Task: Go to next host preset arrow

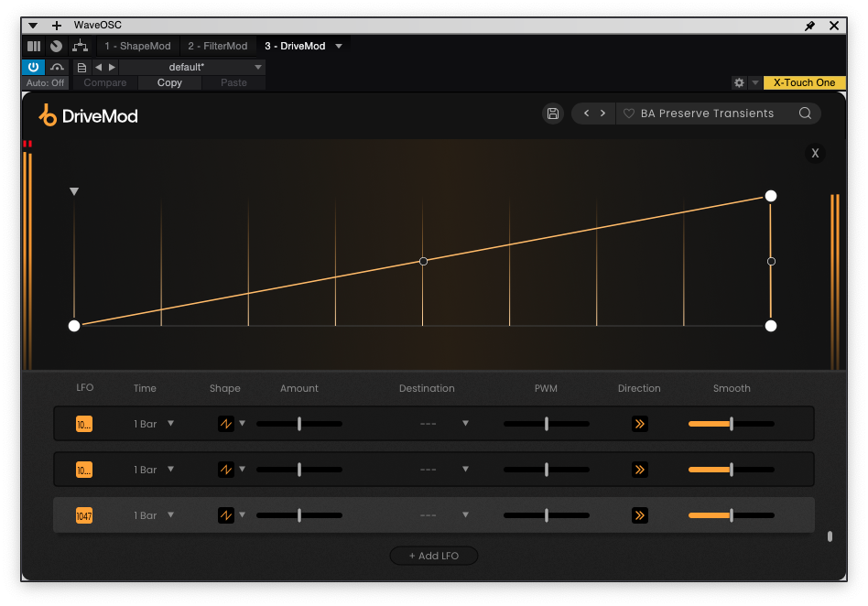Action: coord(112,67)
